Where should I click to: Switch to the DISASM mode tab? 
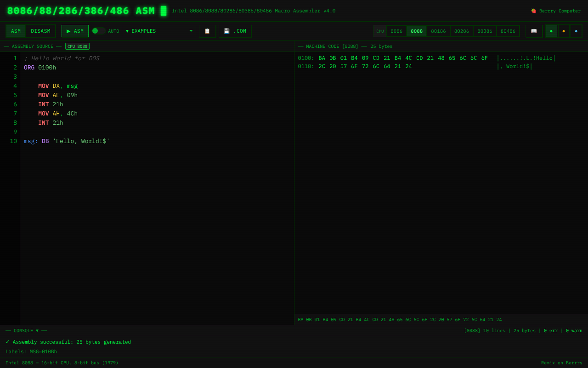coord(40,31)
